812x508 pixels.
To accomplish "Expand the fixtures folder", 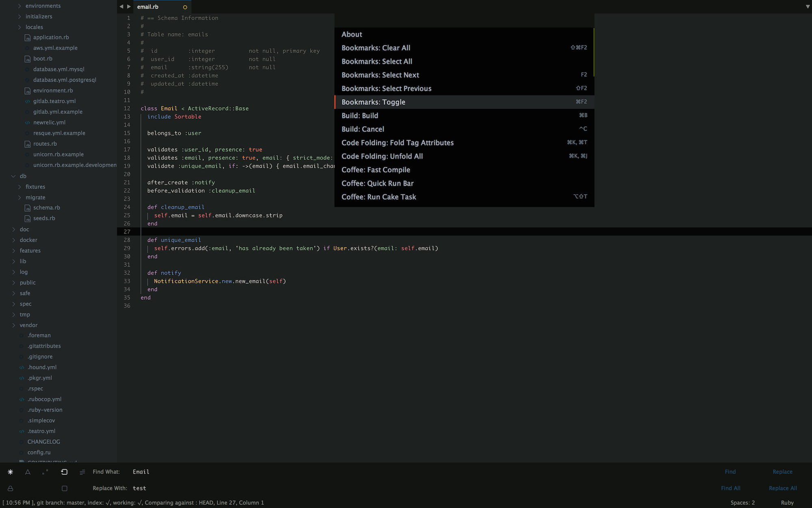I will (19, 187).
